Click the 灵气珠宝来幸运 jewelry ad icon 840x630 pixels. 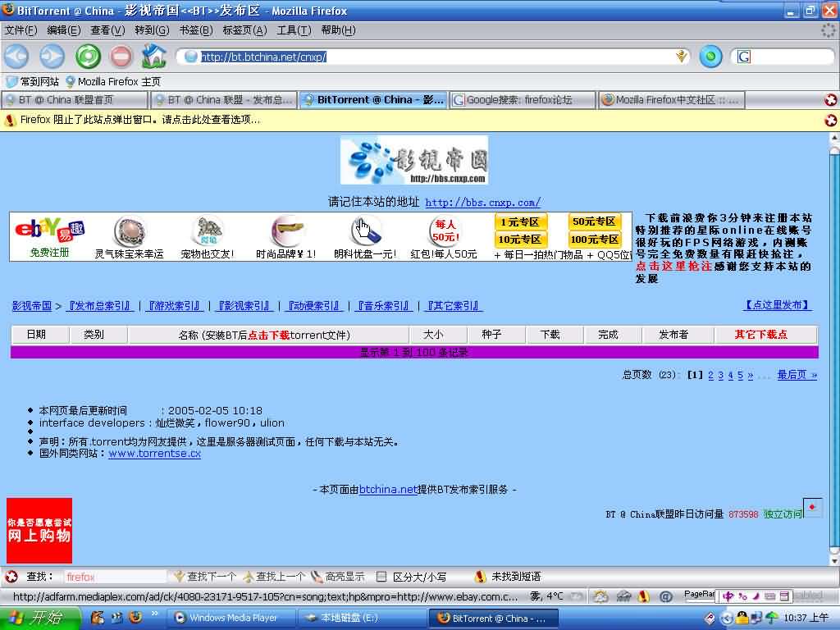coord(129,231)
